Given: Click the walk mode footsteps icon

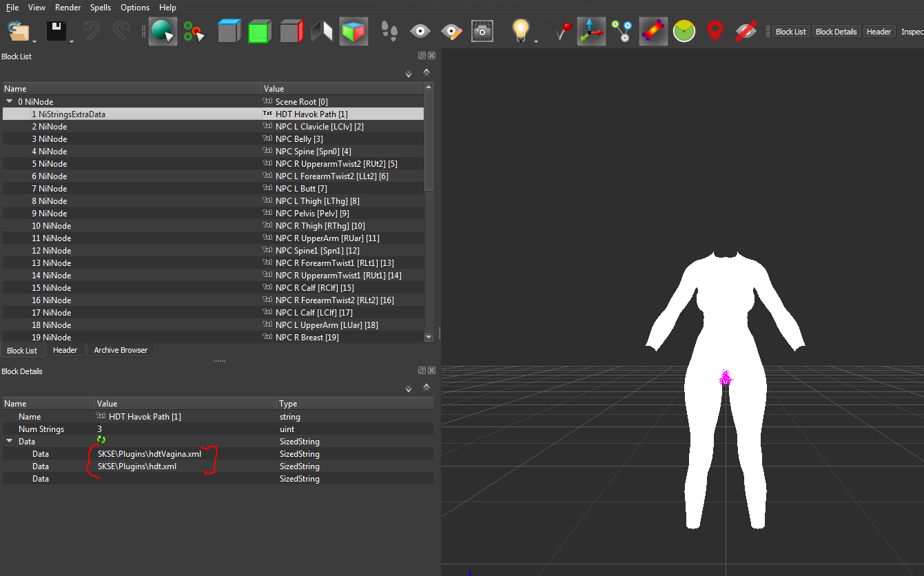Looking at the screenshot, I should coord(390,32).
